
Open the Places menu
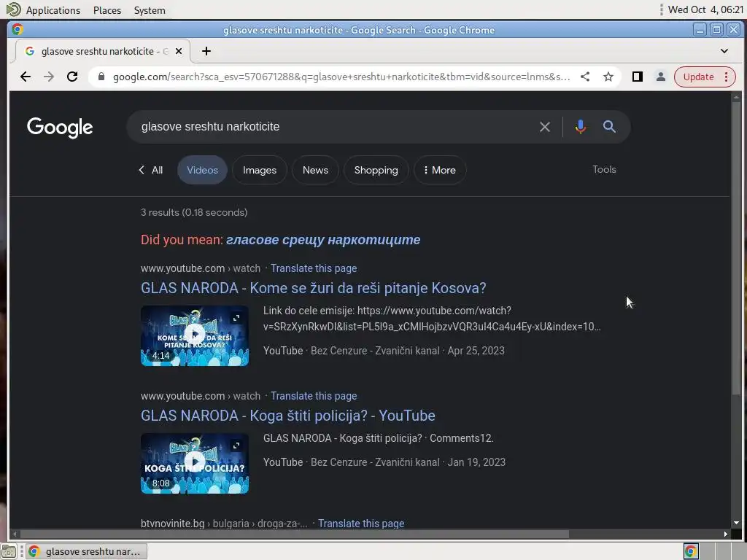[x=107, y=10]
